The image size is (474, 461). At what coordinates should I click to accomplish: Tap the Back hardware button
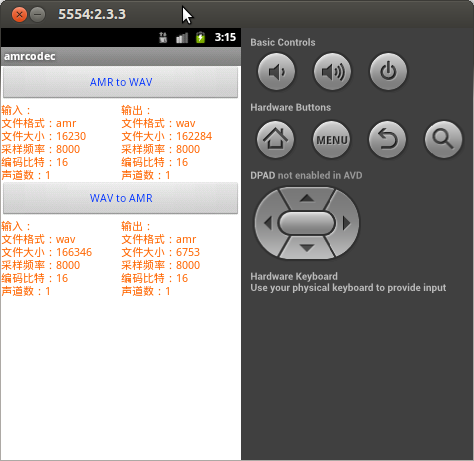[387, 139]
